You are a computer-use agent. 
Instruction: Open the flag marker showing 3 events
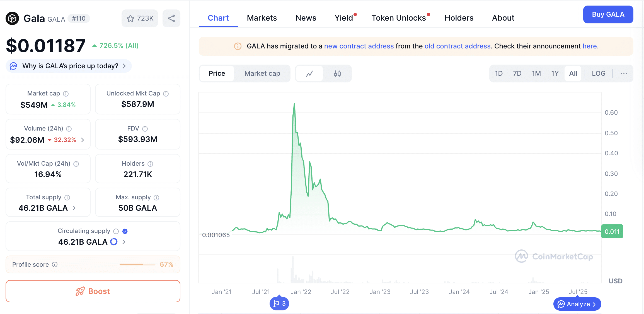coord(279,303)
